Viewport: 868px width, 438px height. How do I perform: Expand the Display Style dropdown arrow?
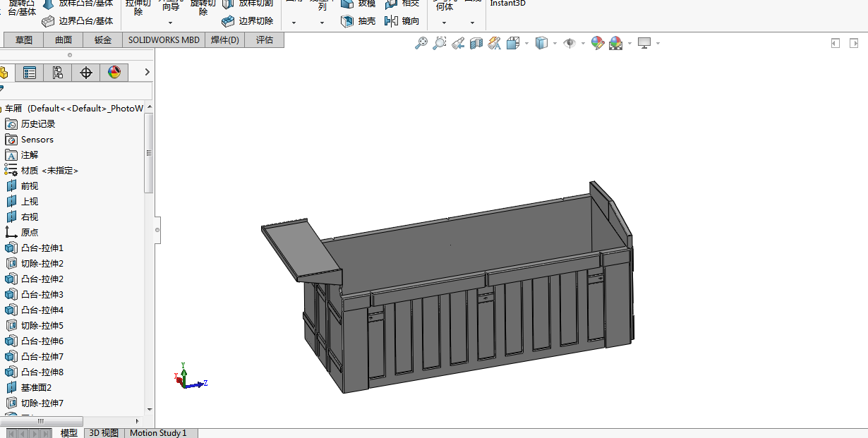[555, 44]
